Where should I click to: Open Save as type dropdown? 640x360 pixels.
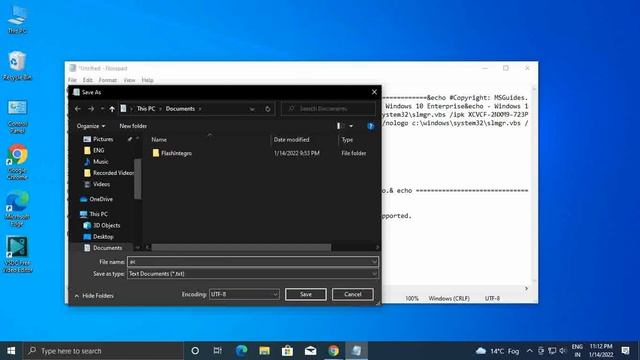pos(374,274)
